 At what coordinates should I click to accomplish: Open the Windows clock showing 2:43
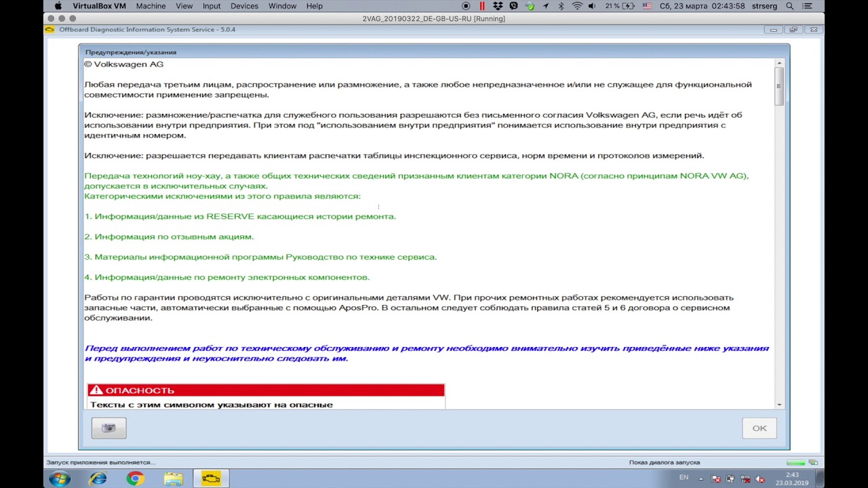pos(791,479)
